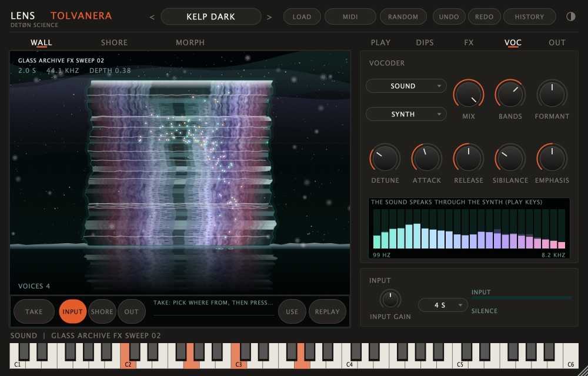This screenshot has height=376, width=588.
Task: Click 'TAKE: PICK WHERE FROM' hint text
Action: 213,302
